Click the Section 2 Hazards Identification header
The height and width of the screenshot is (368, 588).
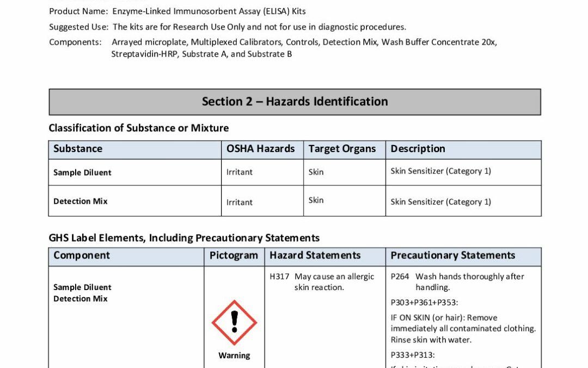[295, 102]
